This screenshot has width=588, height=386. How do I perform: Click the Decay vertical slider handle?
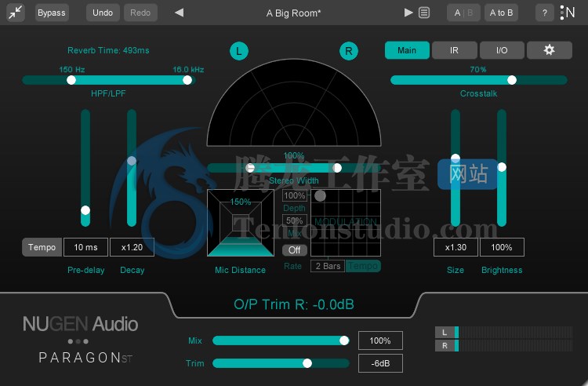coord(132,161)
